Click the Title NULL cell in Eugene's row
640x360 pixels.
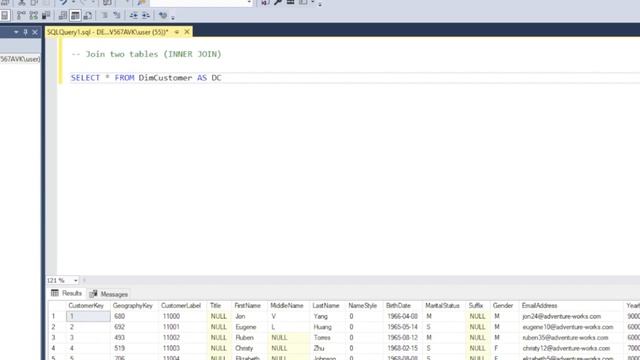click(x=218, y=327)
